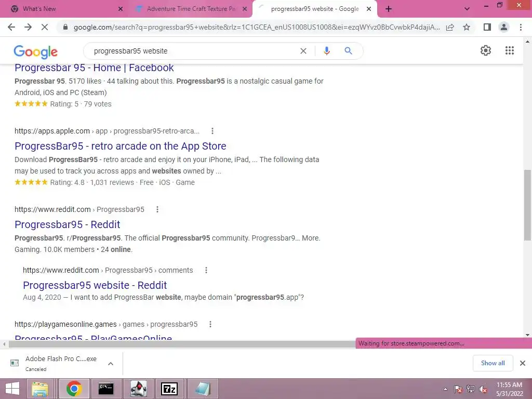
Task: Click Show all downloads button
Action: coord(493,363)
